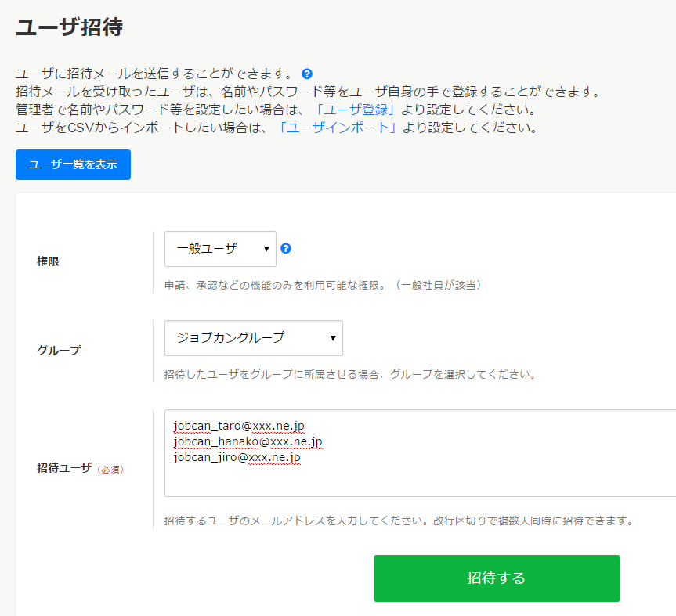Click the help icon beside the 権限 dropdown

coord(287,248)
